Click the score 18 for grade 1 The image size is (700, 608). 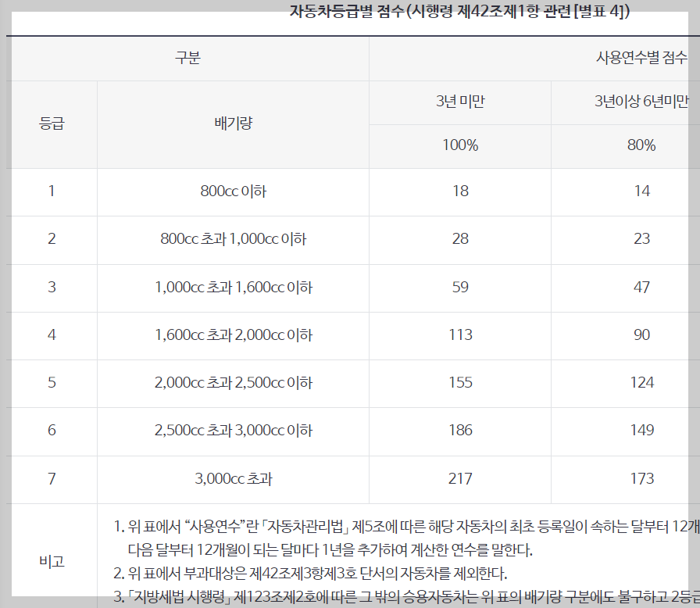click(x=461, y=191)
